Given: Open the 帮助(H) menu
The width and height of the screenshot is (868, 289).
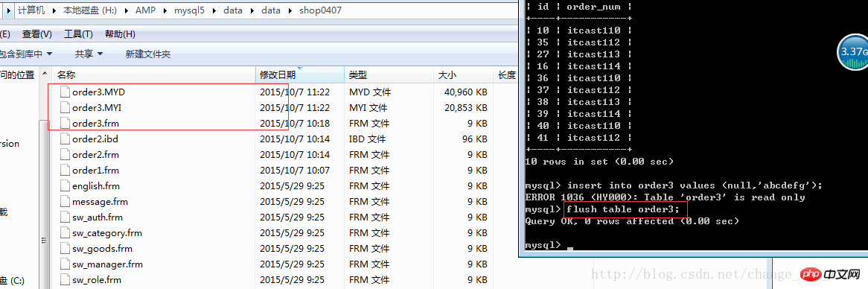Looking at the screenshot, I should coord(120,34).
